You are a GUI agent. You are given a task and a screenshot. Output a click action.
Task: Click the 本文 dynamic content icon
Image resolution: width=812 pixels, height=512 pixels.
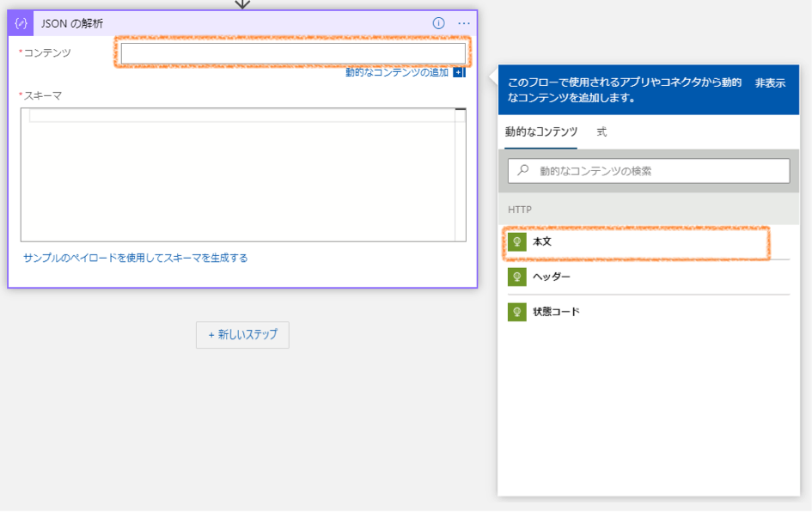tap(516, 241)
